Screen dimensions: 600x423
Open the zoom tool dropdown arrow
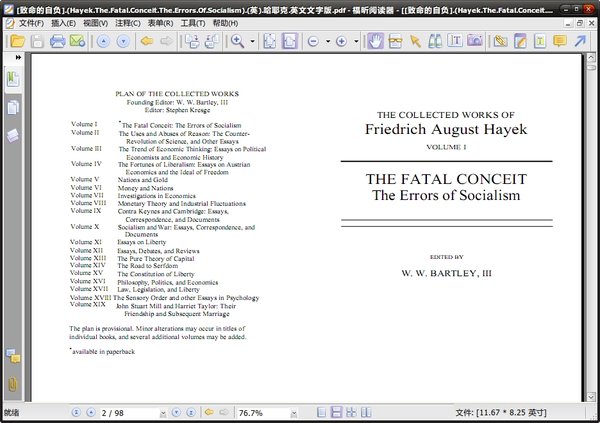pos(253,41)
